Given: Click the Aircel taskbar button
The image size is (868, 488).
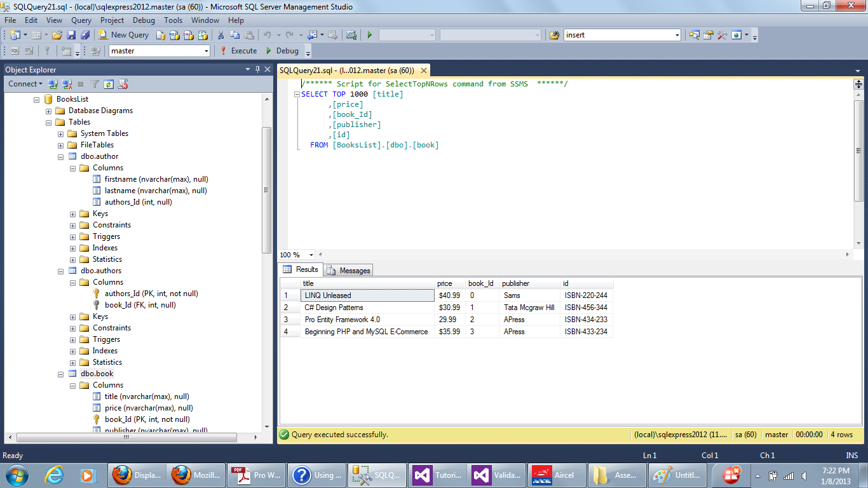Looking at the screenshot, I should click(557, 475).
